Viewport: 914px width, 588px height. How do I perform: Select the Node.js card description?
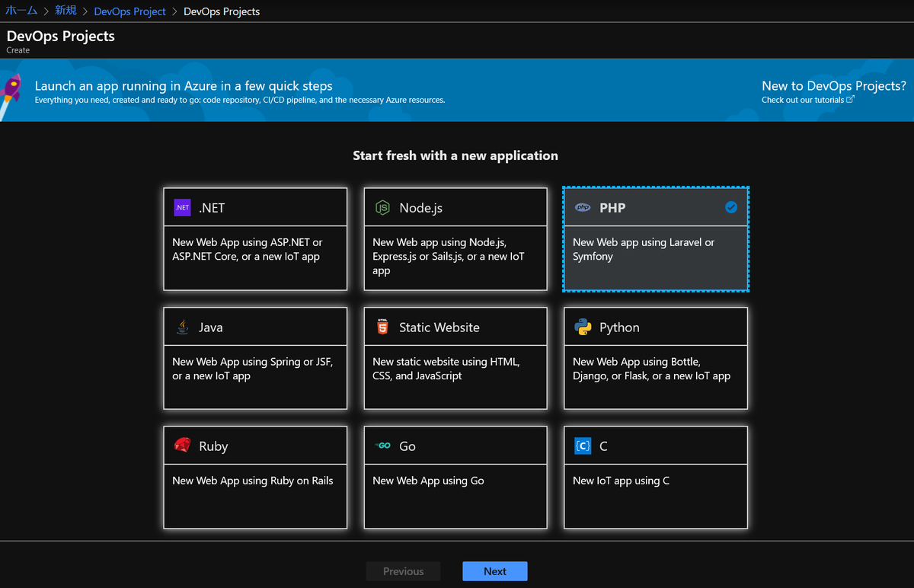tap(449, 257)
